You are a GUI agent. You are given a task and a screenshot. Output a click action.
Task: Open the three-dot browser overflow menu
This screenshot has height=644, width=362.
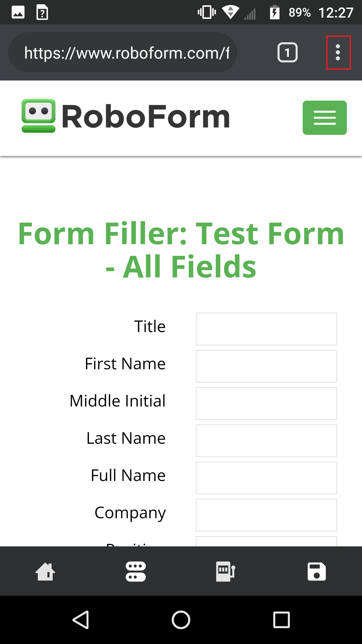pos(338,53)
